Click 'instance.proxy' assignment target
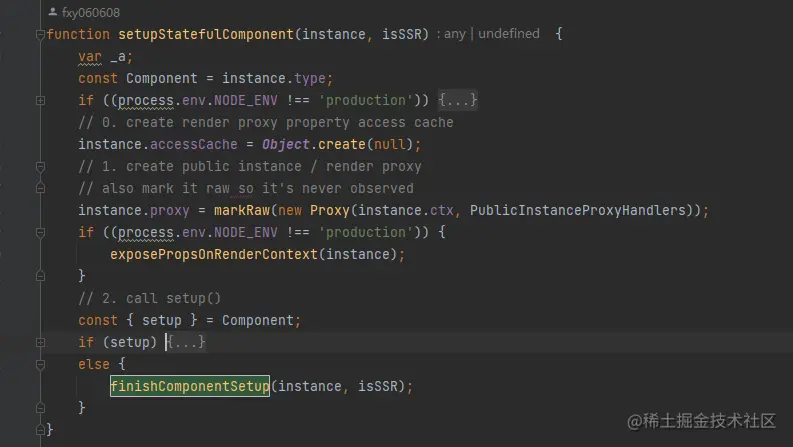793x447 pixels. pyautogui.click(x=134, y=210)
